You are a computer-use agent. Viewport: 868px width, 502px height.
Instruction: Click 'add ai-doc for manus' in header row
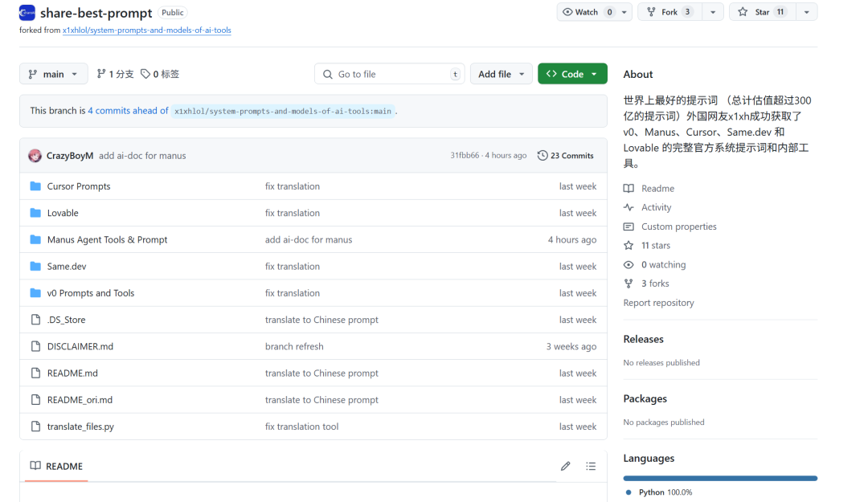(x=142, y=156)
